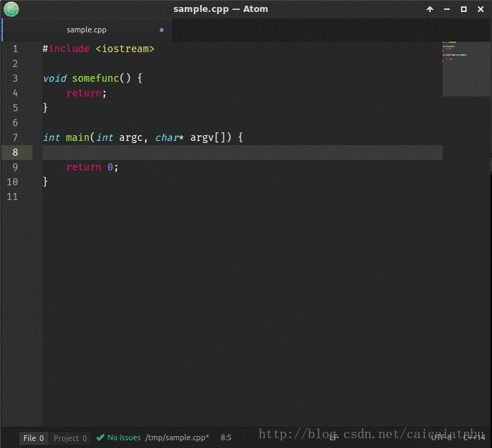Image resolution: width=492 pixels, height=448 pixels.
Task: Click the Atom application icon in title bar
Action: [x=11, y=9]
